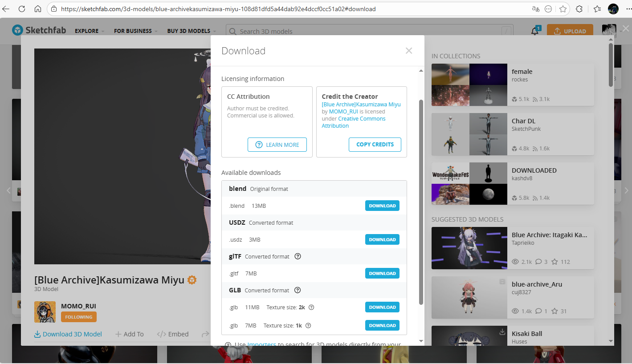The width and height of the screenshot is (632, 364).
Task: Download the .blend 13MB file
Action: click(382, 206)
